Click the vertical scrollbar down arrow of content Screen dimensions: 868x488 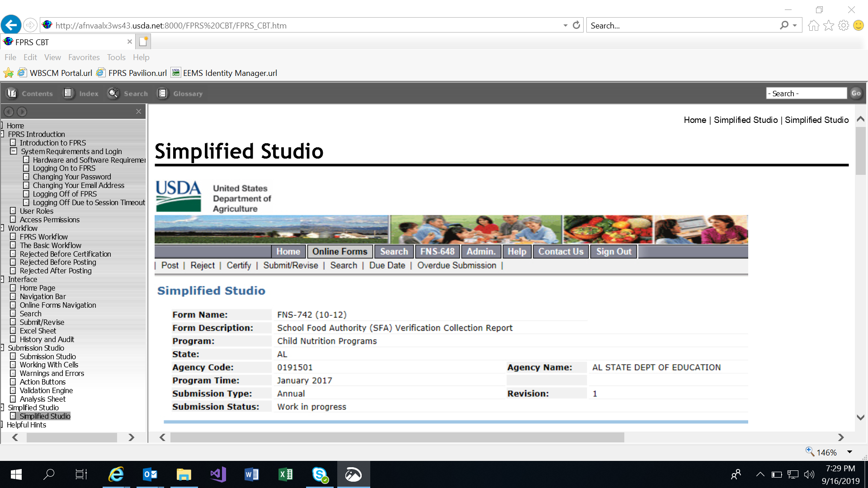tap(861, 418)
